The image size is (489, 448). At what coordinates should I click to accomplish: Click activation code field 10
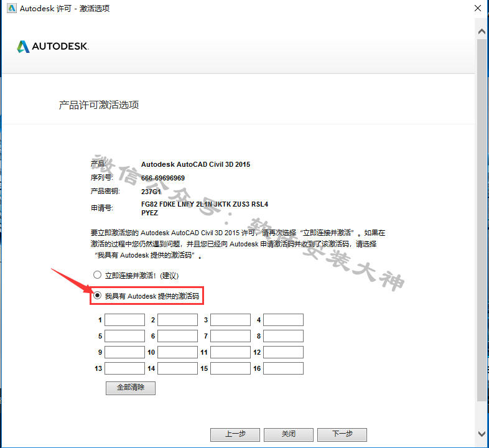(177, 352)
